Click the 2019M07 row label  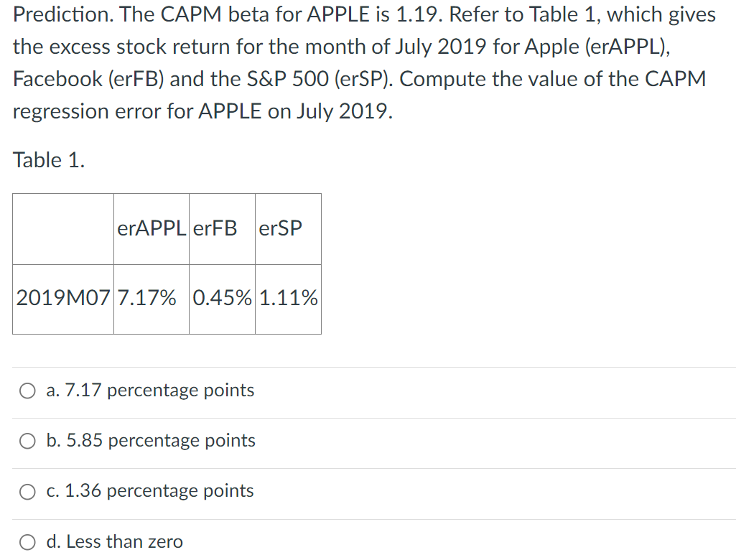coord(62,299)
